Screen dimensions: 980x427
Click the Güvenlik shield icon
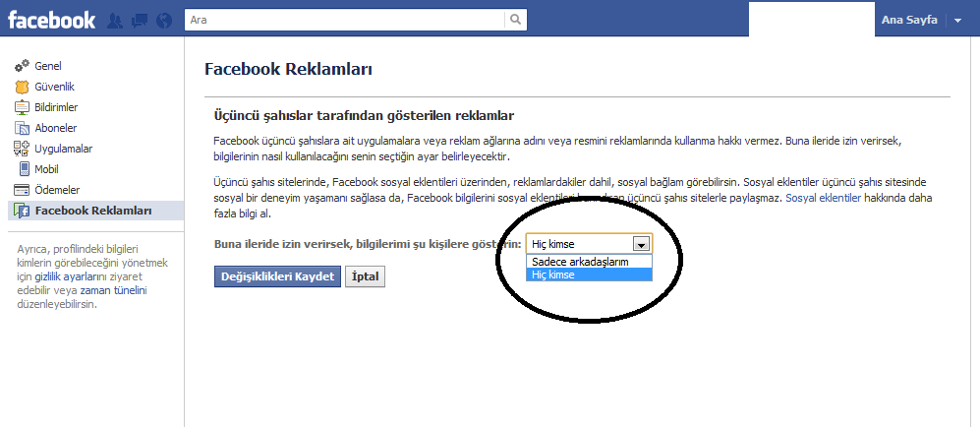coord(22,87)
